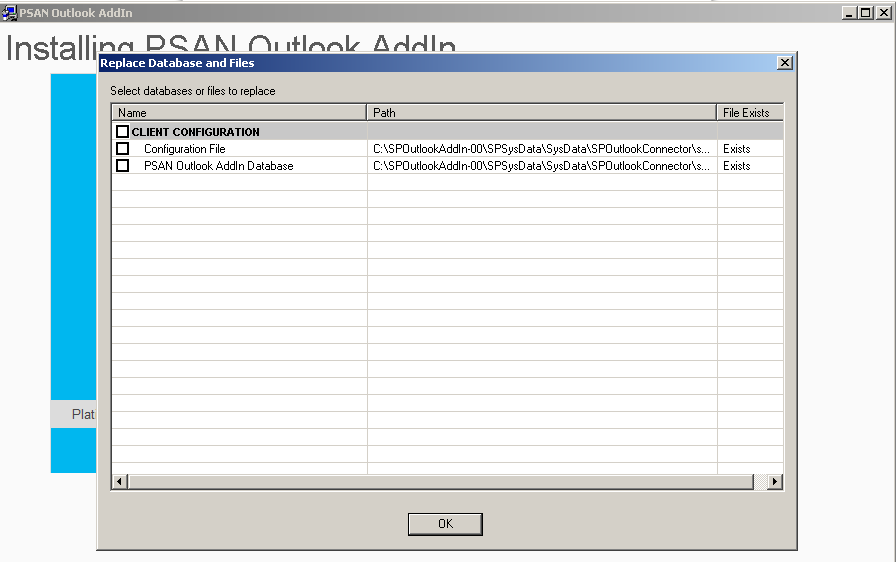Viewport: 896px width, 562px height.
Task: Click Exists status in Configuration File row
Action: tap(737, 148)
